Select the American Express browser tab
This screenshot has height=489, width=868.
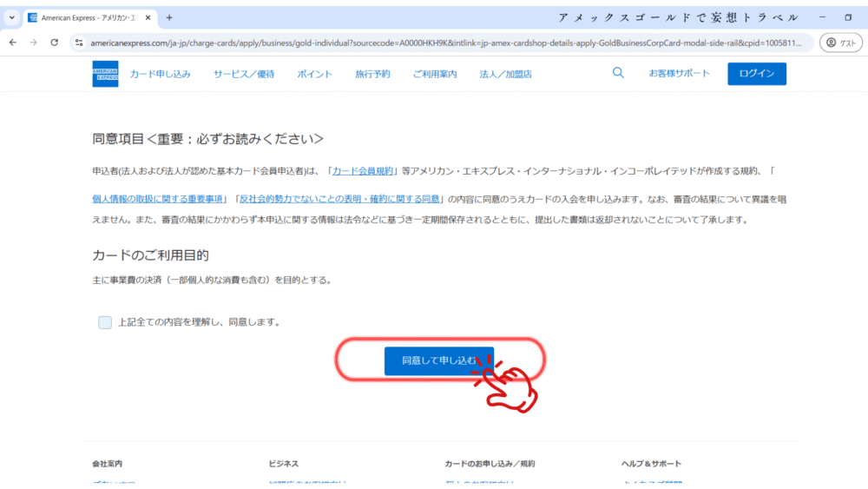click(x=89, y=17)
